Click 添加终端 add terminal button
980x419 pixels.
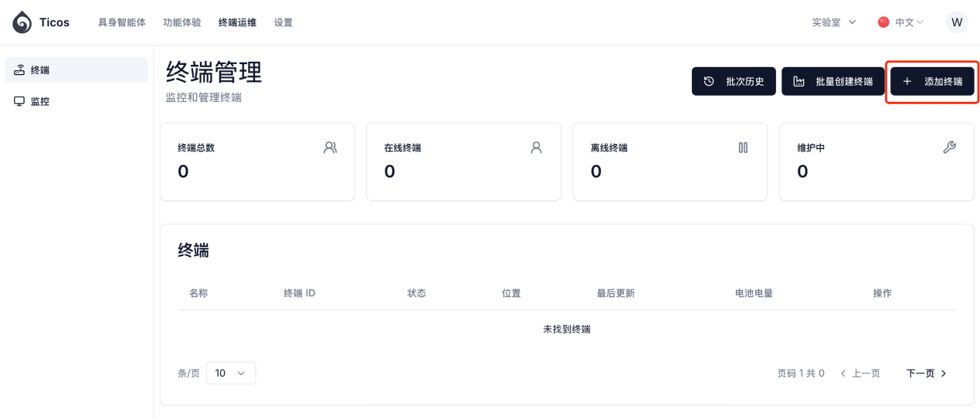(x=932, y=81)
